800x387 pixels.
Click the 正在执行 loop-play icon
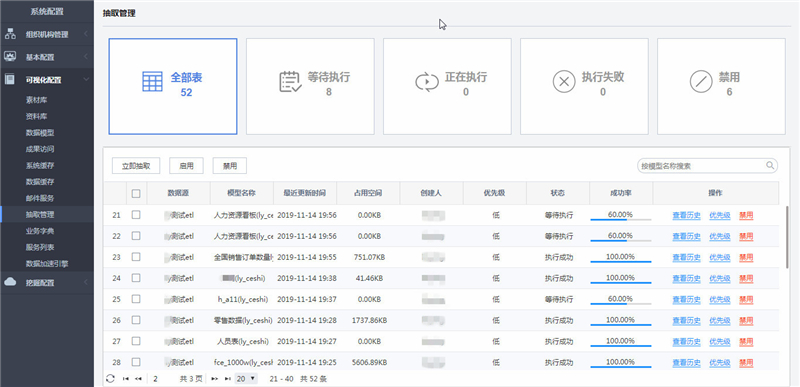tap(427, 82)
